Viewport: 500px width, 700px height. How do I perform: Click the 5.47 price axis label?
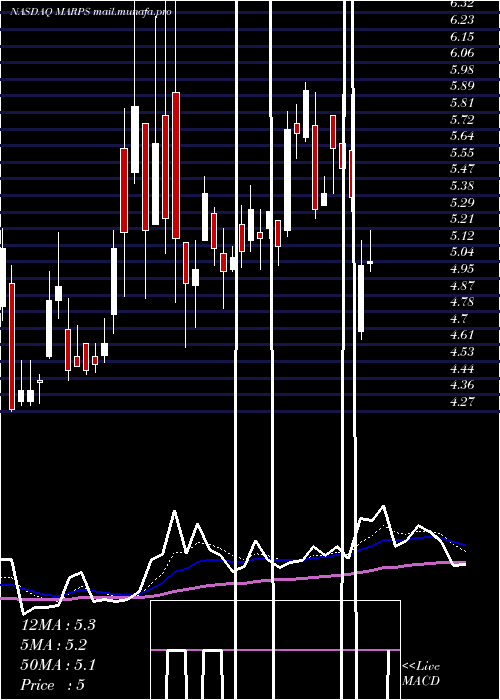tap(462, 169)
